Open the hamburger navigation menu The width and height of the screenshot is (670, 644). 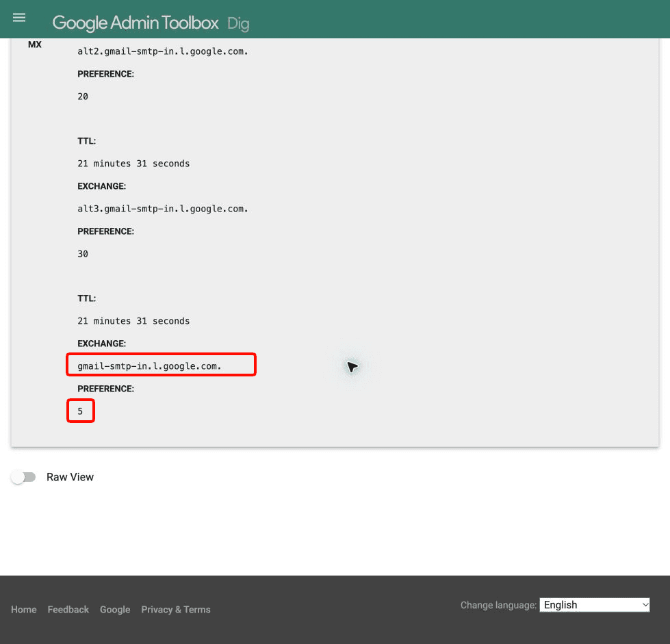tap(18, 18)
